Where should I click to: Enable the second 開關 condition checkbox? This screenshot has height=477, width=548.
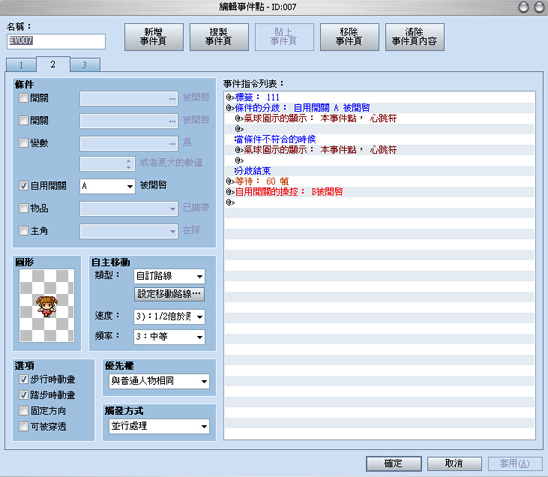[23, 121]
